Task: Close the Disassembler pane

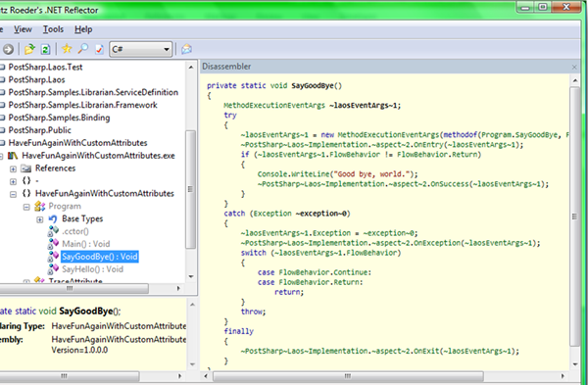Action: (x=574, y=67)
